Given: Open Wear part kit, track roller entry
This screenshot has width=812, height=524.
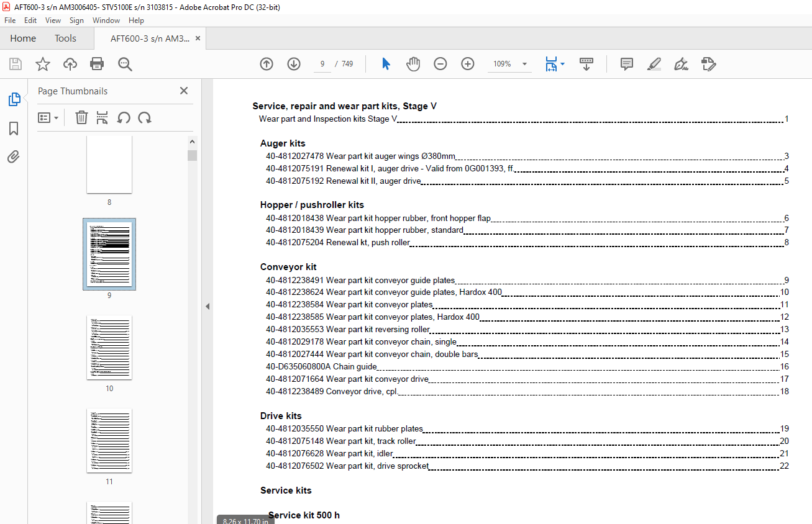Looking at the screenshot, I should (x=527, y=441).
